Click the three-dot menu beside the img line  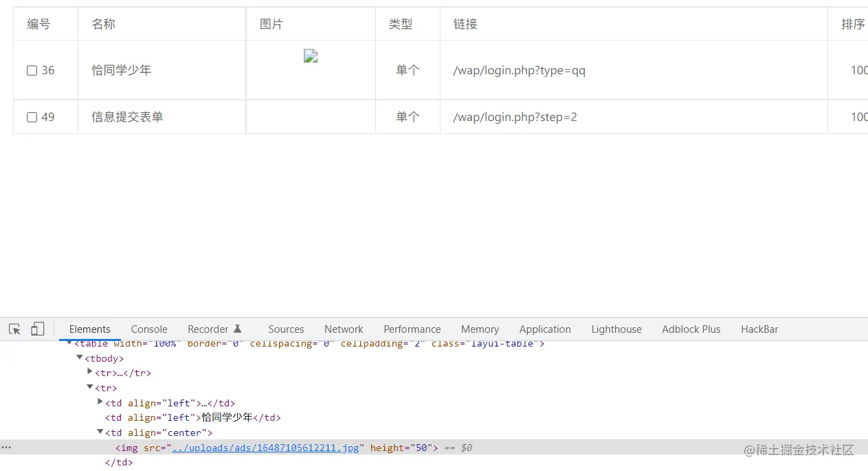[x=6, y=448]
